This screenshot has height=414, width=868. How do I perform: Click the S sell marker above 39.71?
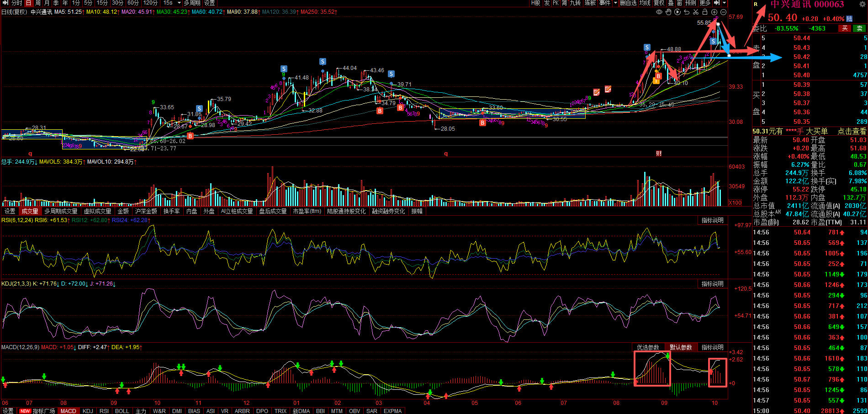391,74
